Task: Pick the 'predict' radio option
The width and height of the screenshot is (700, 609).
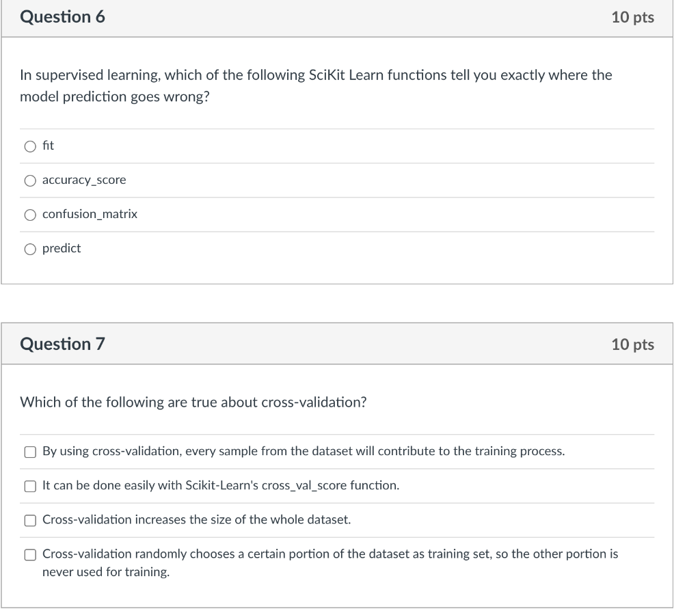Action: [x=30, y=249]
